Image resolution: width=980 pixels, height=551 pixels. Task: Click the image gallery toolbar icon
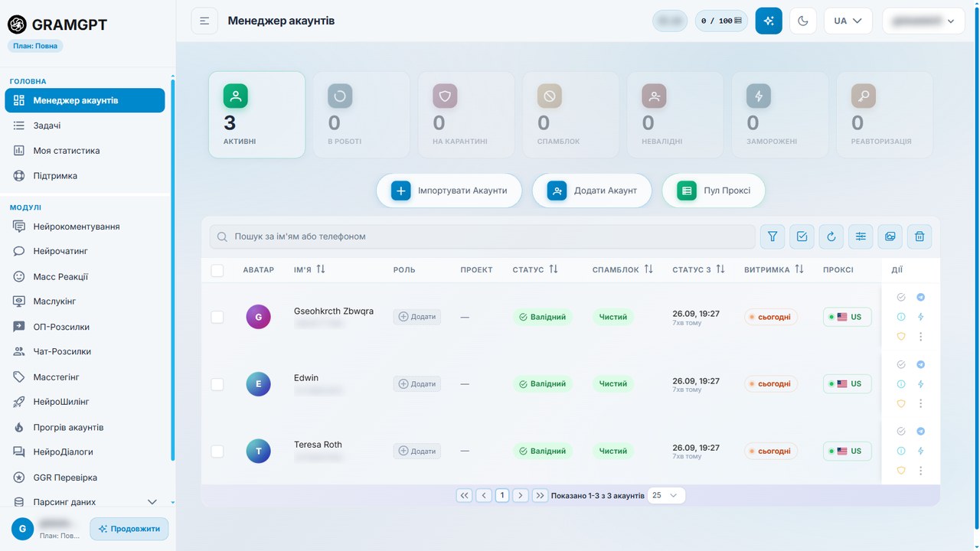tap(890, 236)
